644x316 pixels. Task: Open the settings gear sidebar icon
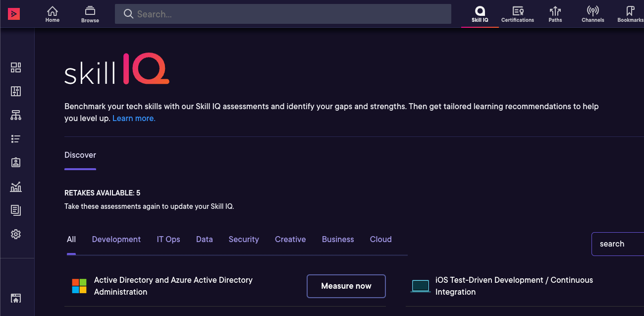pos(16,234)
